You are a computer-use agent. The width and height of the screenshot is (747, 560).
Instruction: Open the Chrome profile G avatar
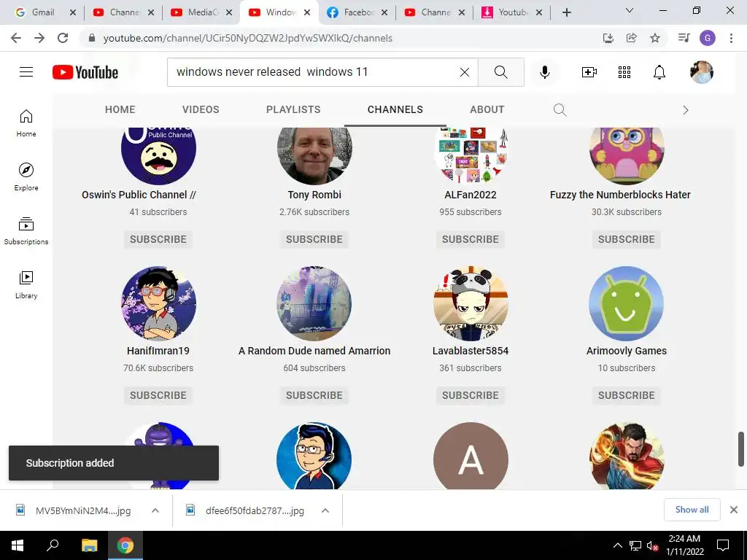(x=708, y=38)
